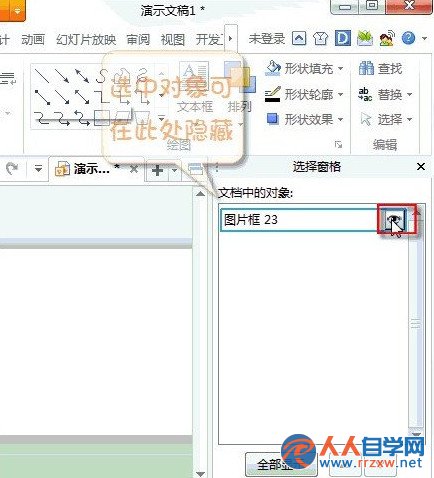Viewport: 434px width, 478px height.
Task: Choose the line with square end dots
Action: pyautogui.click(x=42, y=97)
